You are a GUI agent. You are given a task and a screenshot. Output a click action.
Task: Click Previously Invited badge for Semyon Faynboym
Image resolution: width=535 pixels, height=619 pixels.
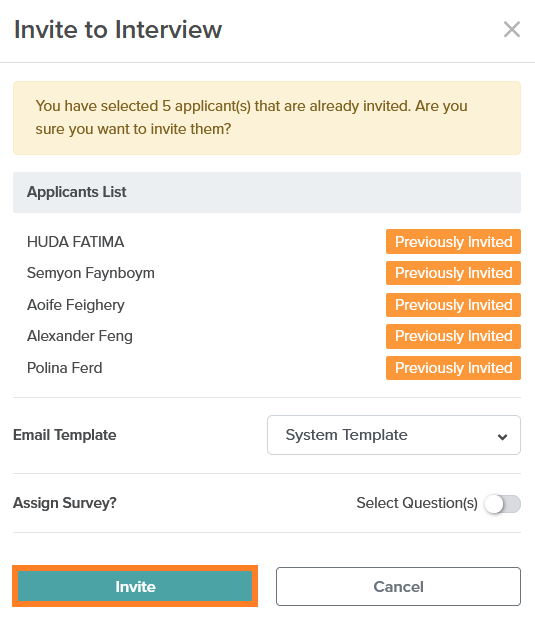click(x=453, y=273)
